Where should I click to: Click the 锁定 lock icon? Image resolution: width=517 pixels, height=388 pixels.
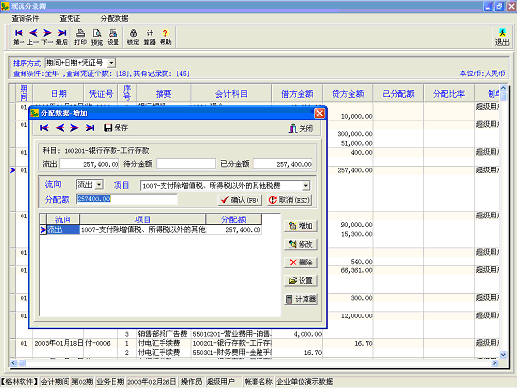click(133, 37)
